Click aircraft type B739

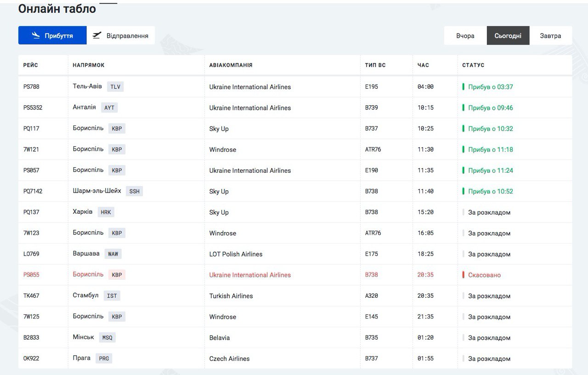click(372, 108)
